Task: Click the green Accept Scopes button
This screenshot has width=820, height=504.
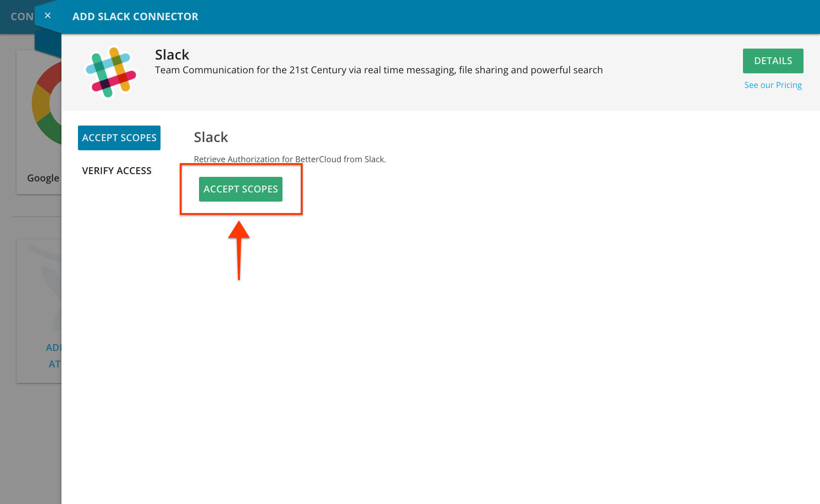Action: click(241, 189)
